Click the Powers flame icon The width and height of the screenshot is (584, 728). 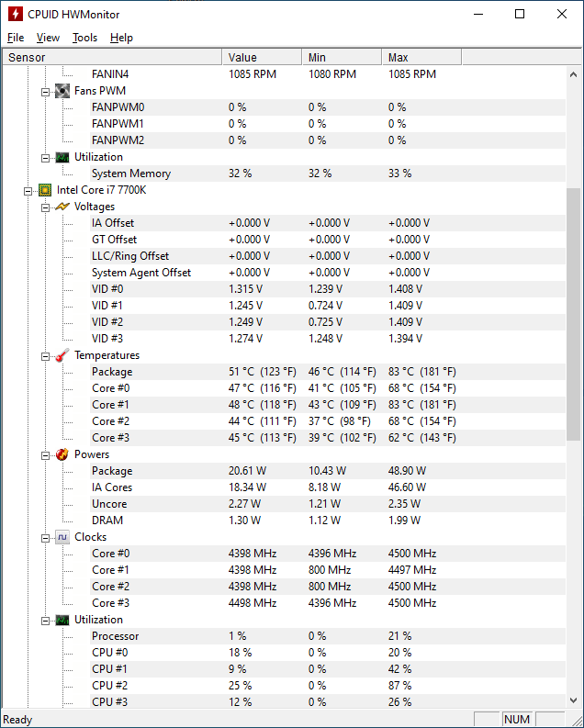pyautogui.click(x=62, y=454)
